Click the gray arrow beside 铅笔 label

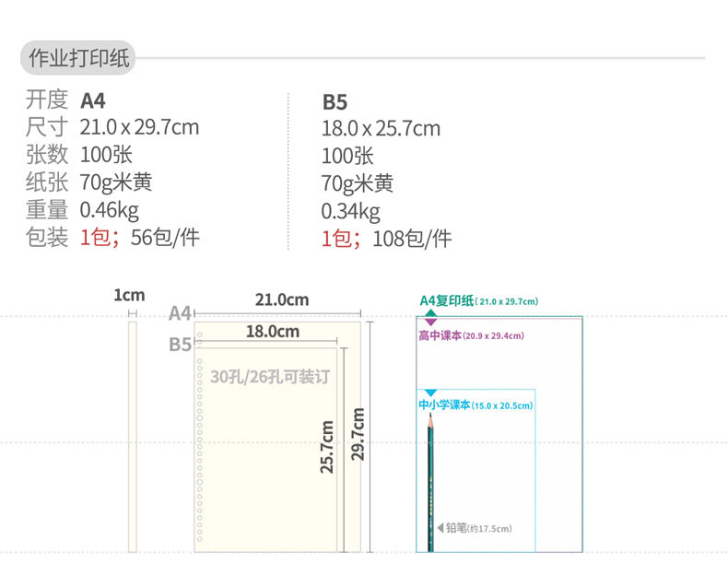(x=440, y=527)
